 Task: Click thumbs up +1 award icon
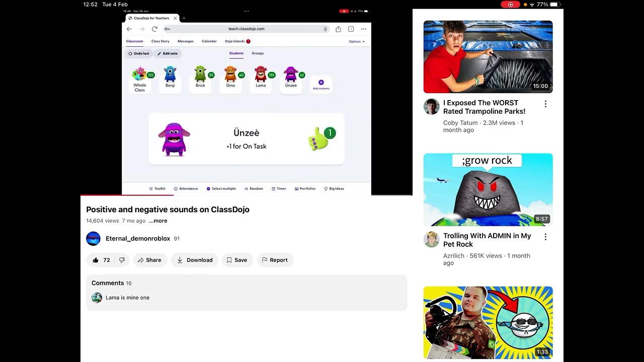tap(321, 139)
